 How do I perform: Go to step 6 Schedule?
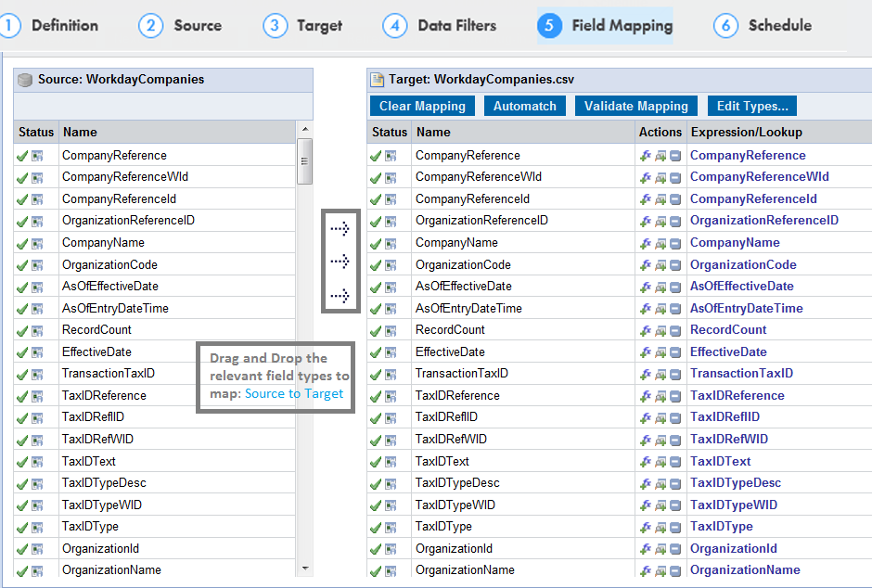pos(763,26)
